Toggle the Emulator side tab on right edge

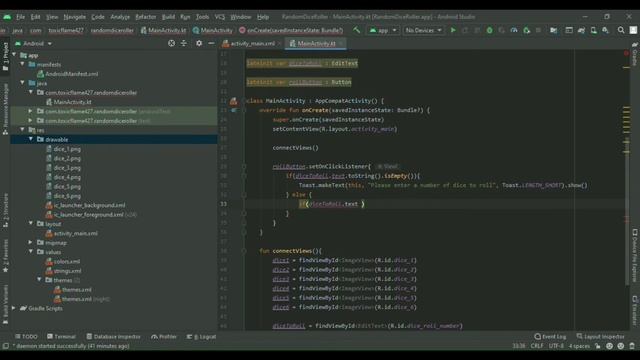pyautogui.click(x=634, y=310)
